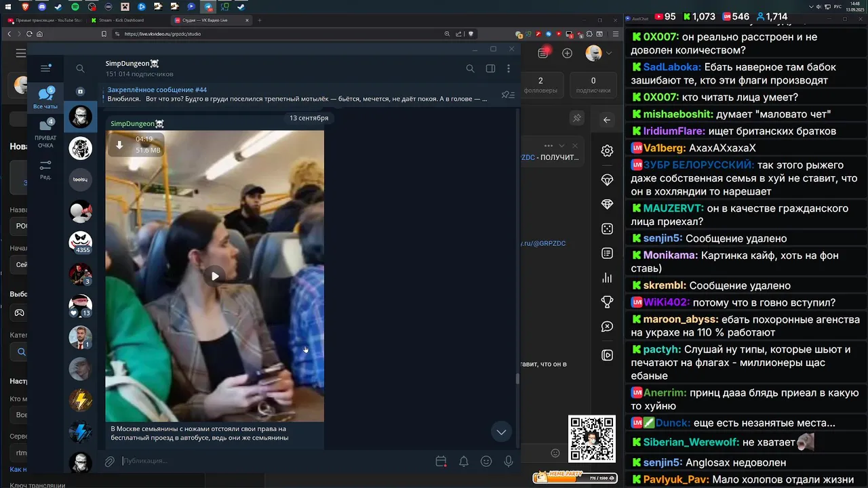
Task: Click the SimpDungeon channel header title
Action: click(x=132, y=64)
